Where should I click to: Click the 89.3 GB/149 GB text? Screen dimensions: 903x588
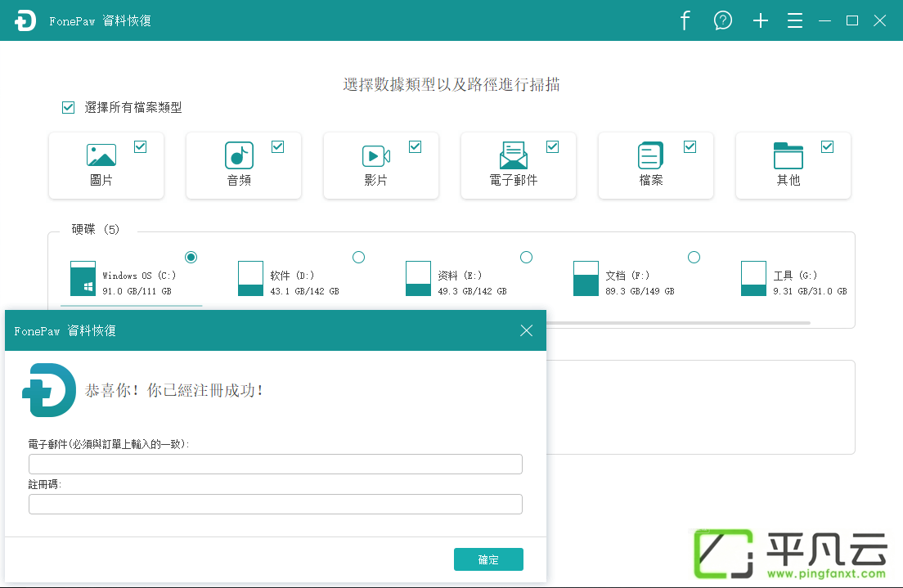pos(640,291)
